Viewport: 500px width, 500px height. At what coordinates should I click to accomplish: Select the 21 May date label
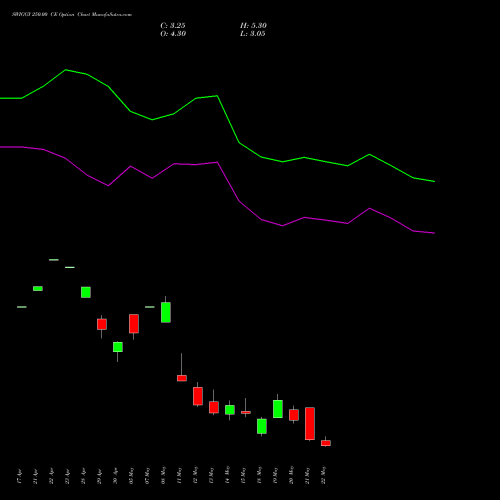point(307,476)
